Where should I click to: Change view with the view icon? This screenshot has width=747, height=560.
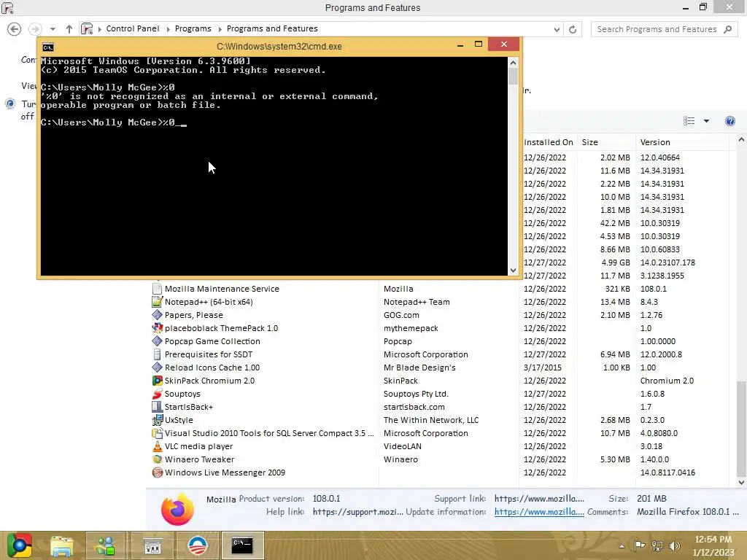click(x=689, y=121)
